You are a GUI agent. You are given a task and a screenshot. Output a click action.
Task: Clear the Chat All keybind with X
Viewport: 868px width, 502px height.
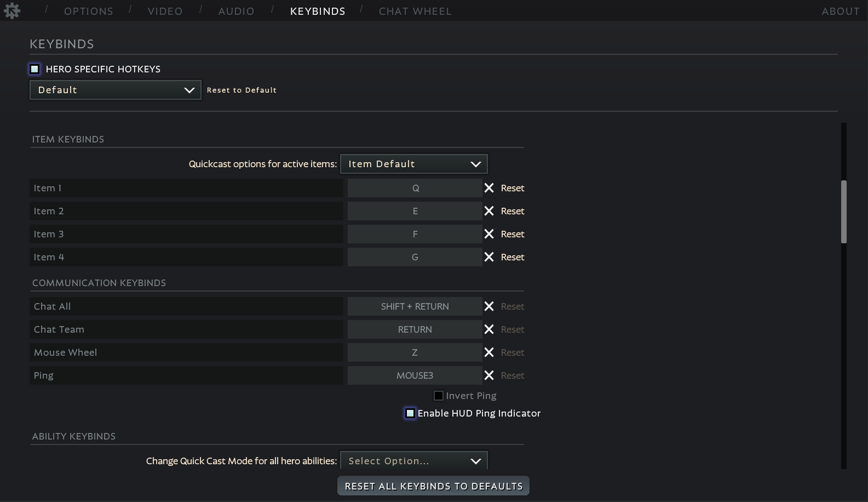tap(489, 306)
